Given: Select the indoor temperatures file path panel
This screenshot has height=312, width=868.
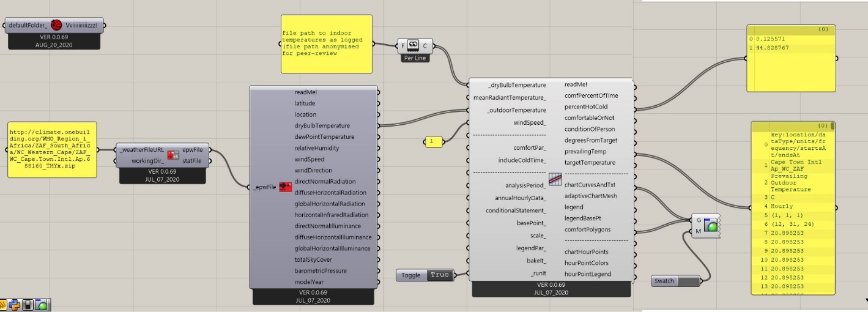Looking at the screenshot, I should pos(326,44).
